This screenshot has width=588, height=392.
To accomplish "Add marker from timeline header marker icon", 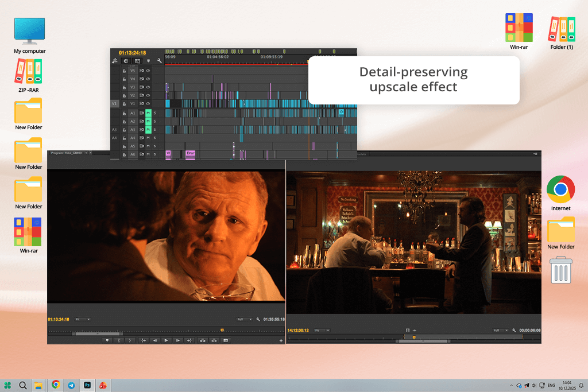I will click(149, 61).
